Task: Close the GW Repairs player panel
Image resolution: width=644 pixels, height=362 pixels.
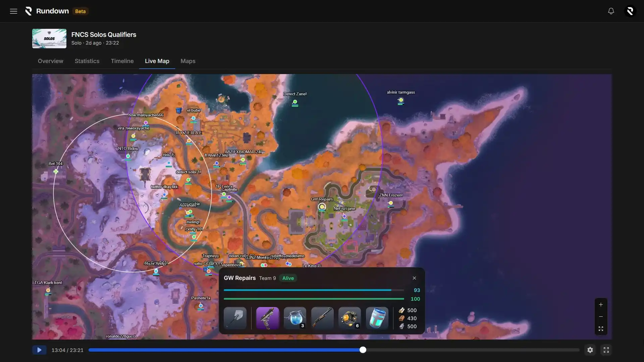Action: pyautogui.click(x=414, y=278)
